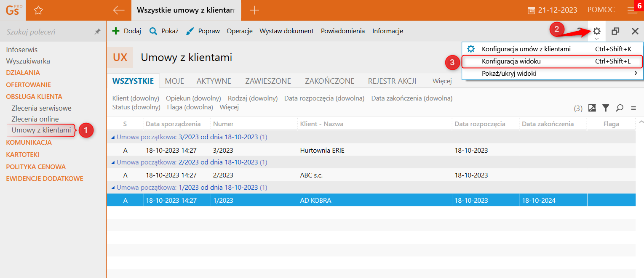644x278 pixels.
Task: Click the settings gear icon in toolbar
Action: (596, 31)
